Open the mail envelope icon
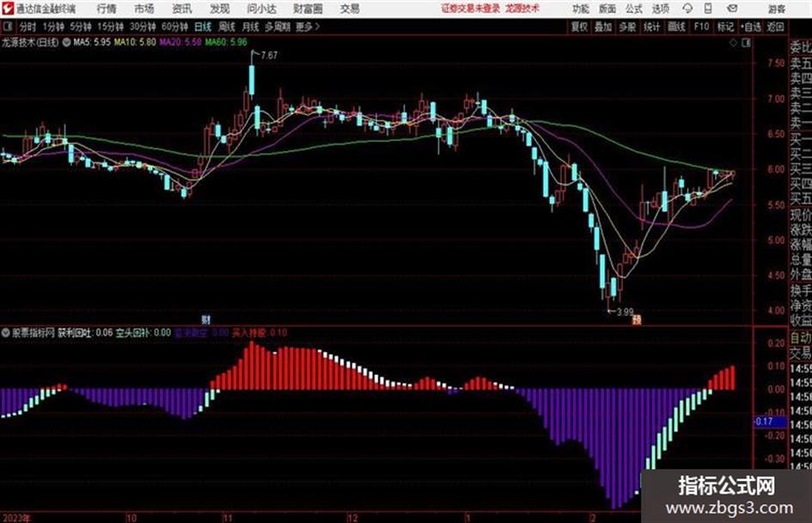 coord(732,9)
